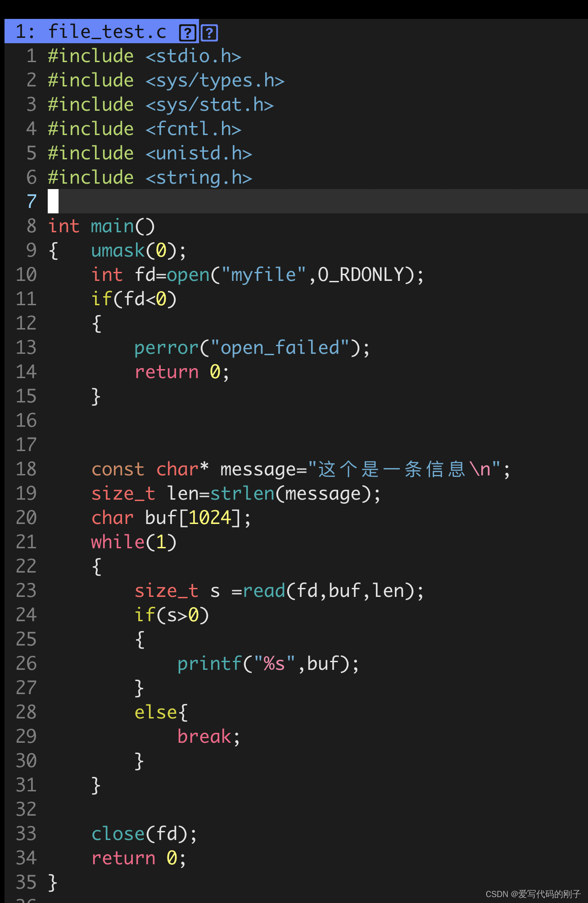The width and height of the screenshot is (588, 903).
Task: Click '<unistd.h>' include text
Action: pyautogui.click(x=199, y=154)
